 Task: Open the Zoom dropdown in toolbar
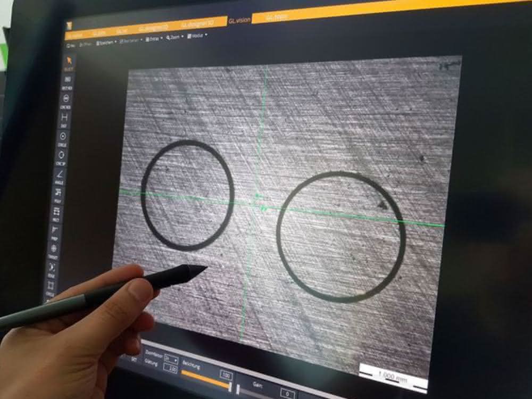[175, 37]
